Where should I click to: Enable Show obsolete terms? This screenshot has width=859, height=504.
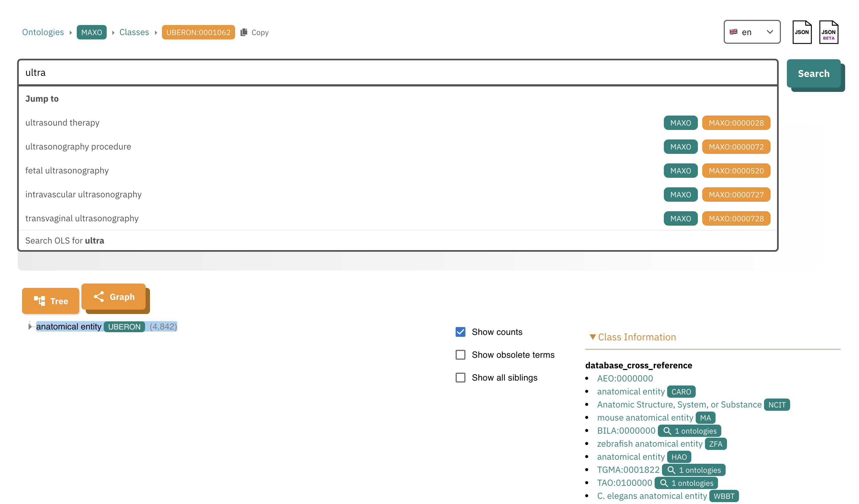click(460, 354)
